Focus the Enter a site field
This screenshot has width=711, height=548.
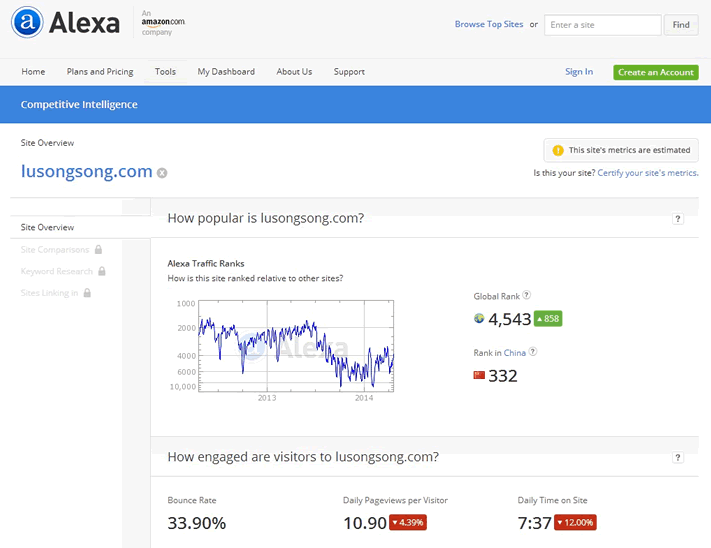603,25
